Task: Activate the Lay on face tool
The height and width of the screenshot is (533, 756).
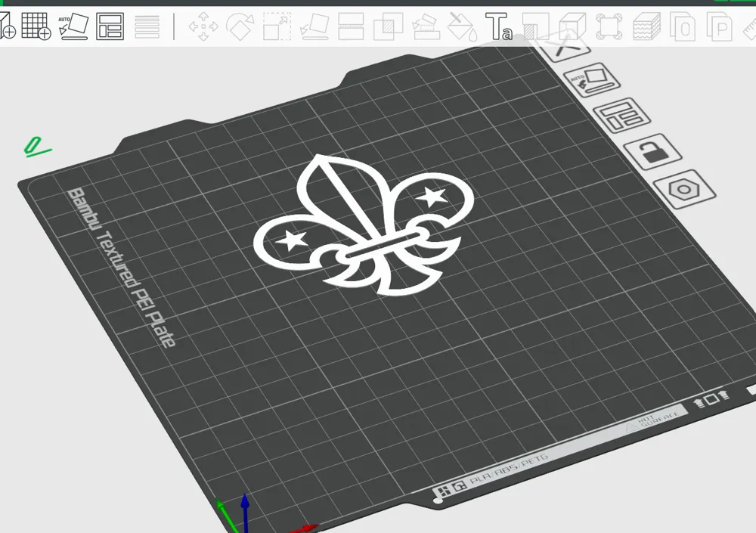Action: pyautogui.click(x=314, y=26)
